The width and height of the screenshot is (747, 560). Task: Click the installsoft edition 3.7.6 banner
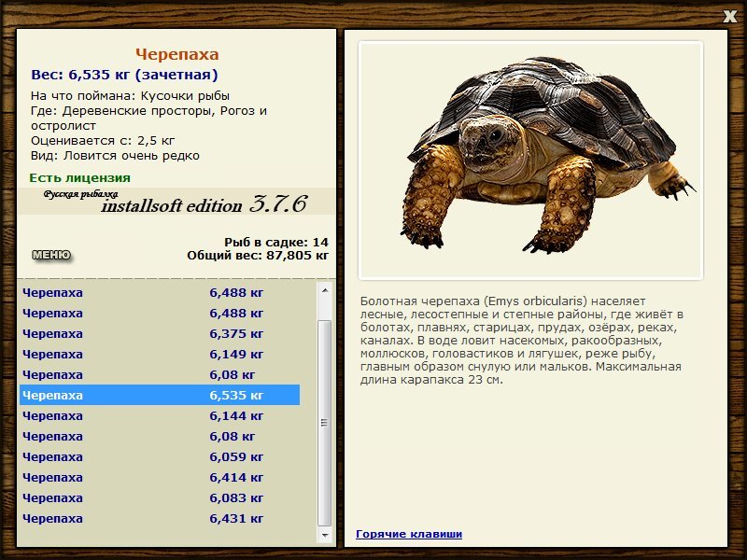pyautogui.click(x=176, y=202)
